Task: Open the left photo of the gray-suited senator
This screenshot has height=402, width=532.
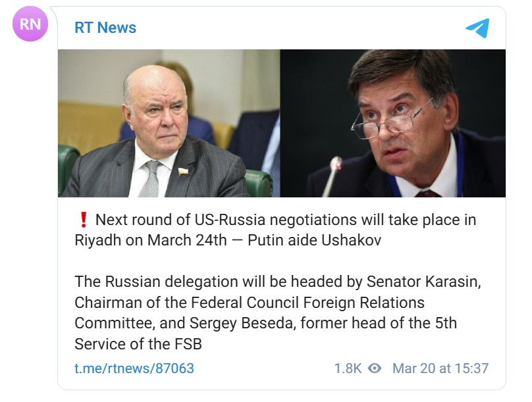Action: pos(169,124)
